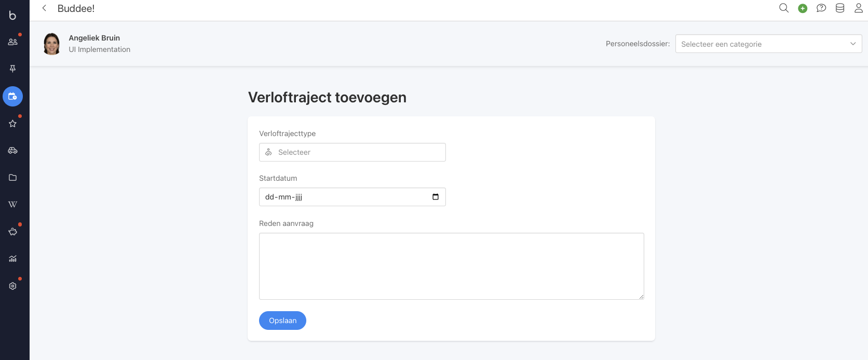Open the Verloftrajecttype Selecteer dropdown
The width and height of the screenshot is (868, 360).
[352, 152]
